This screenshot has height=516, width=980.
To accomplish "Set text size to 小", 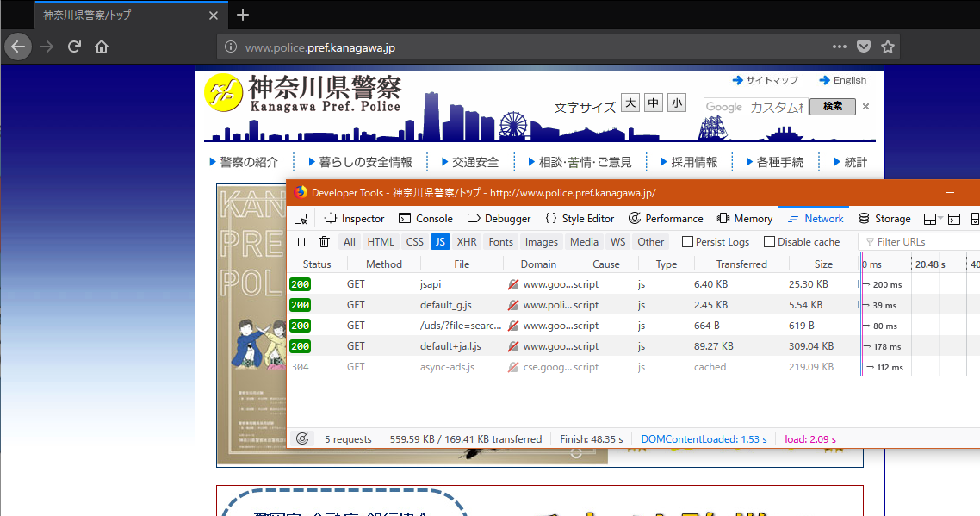I will point(676,103).
